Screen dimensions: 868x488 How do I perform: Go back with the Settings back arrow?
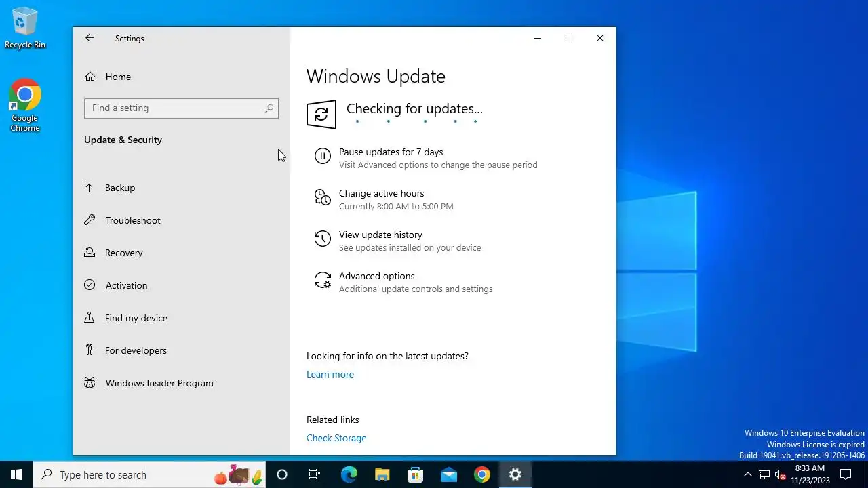click(x=90, y=39)
